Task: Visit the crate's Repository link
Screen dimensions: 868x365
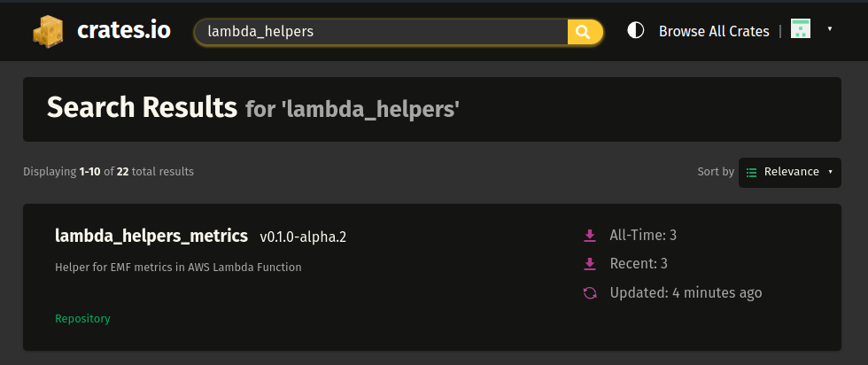Action: (x=82, y=318)
